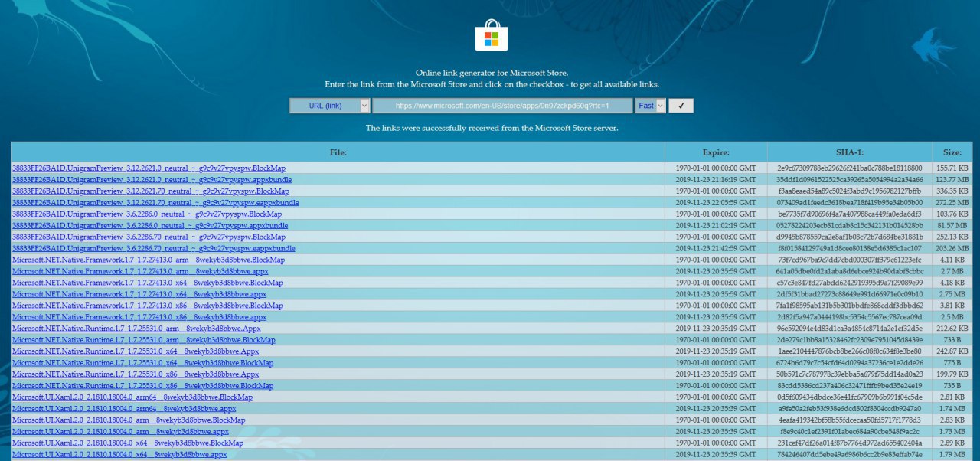The image size is (980, 461).
Task: Open NET.Native.Runtime.1.7 arm BlockMap link
Action: [x=144, y=340]
